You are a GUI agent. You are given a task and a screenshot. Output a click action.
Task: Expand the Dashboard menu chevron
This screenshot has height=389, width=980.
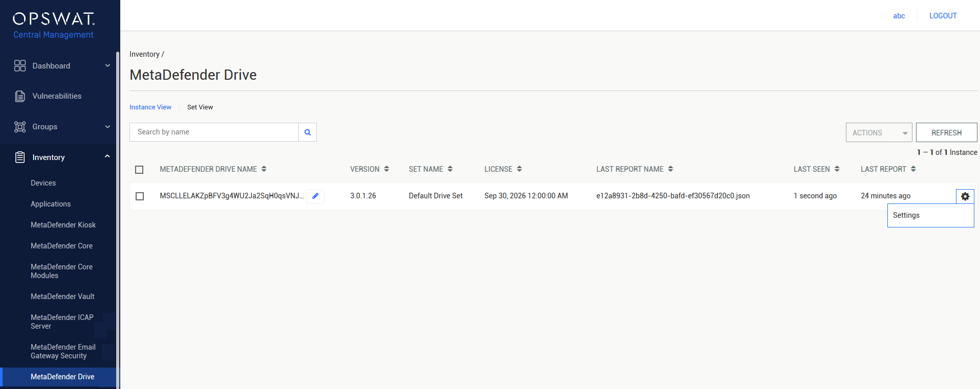pos(107,65)
